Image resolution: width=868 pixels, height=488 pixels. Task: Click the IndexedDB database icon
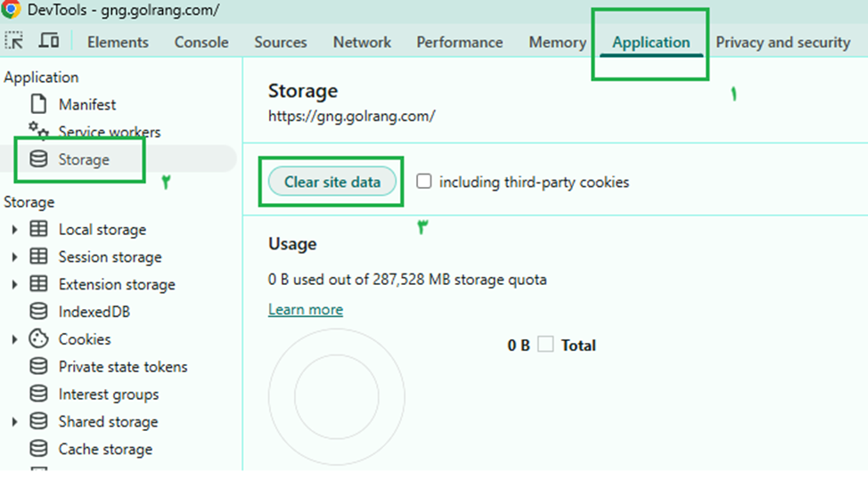pos(38,312)
